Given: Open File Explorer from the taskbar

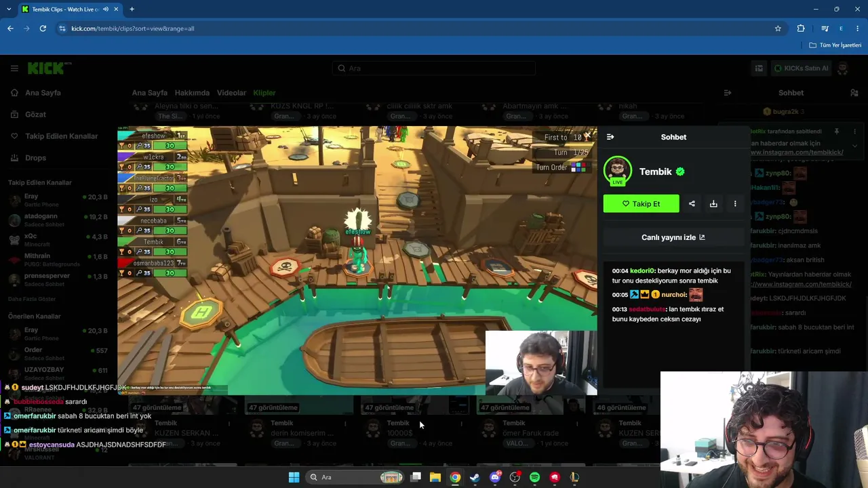Looking at the screenshot, I should (435, 477).
